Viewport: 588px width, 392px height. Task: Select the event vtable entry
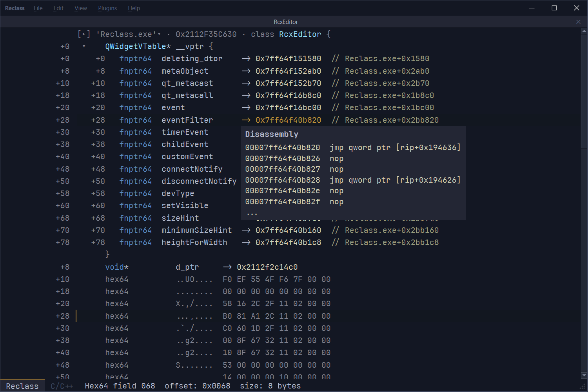pyautogui.click(x=173, y=108)
